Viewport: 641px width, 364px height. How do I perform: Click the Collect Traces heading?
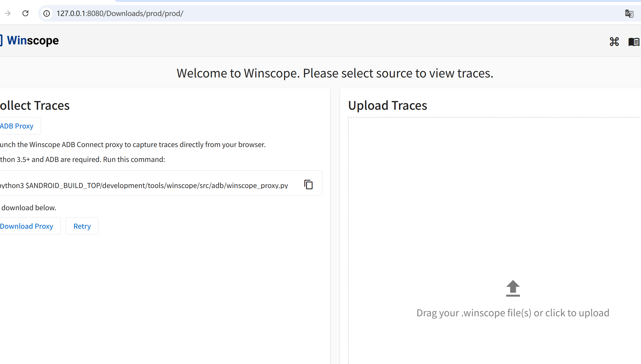click(x=35, y=106)
